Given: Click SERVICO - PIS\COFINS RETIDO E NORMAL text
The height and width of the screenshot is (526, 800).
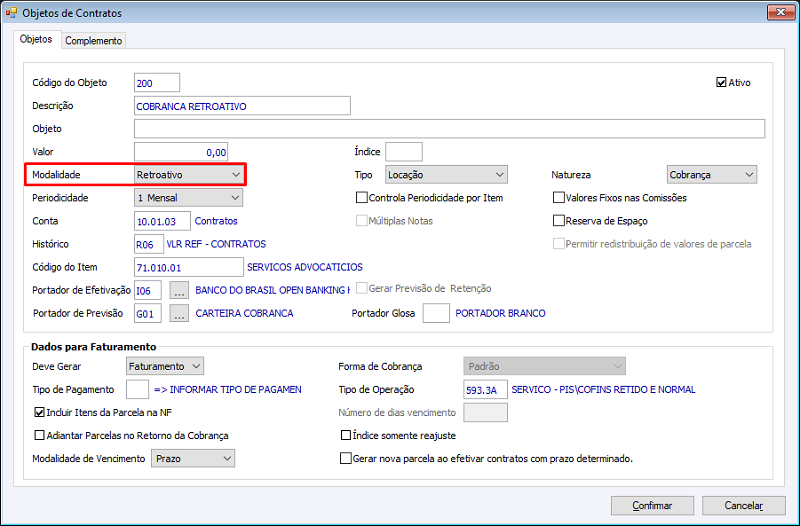Looking at the screenshot, I should tap(604, 389).
